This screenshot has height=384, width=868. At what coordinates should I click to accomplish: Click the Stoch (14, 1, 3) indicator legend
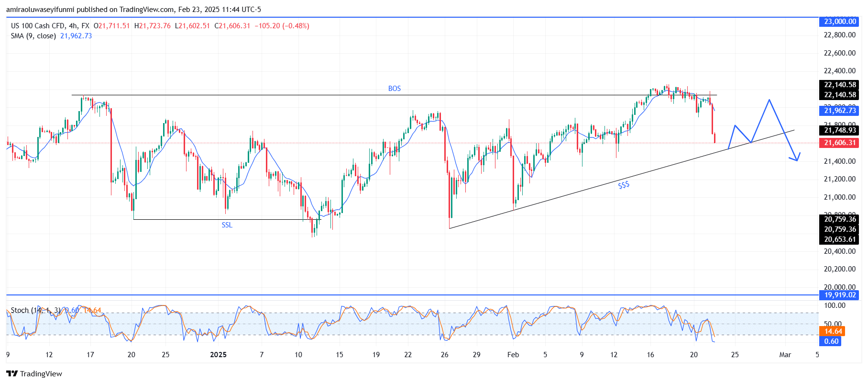click(x=36, y=310)
